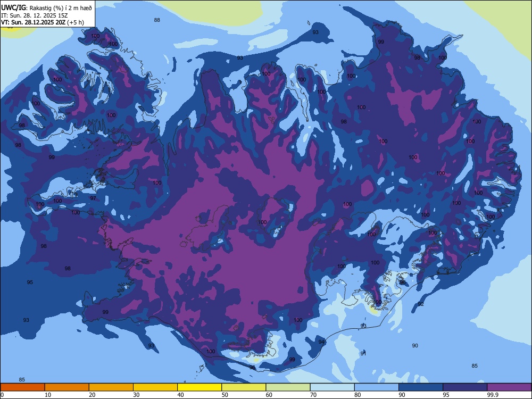Click the light orange 20–30 legend swatch
Screen dimensions: 532x399
111,387
